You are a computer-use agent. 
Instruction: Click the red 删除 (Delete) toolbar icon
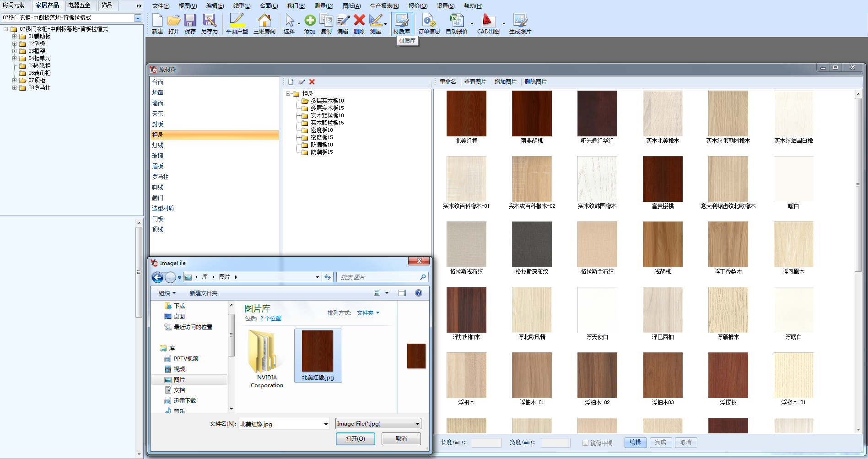pyautogui.click(x=359, y=24)
